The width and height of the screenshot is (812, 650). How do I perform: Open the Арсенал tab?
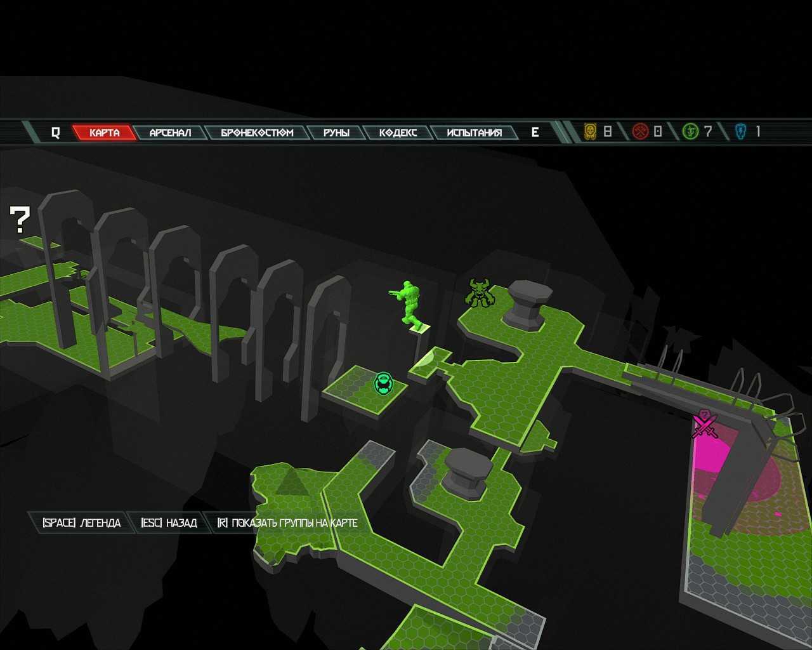[x=170, y=132]
